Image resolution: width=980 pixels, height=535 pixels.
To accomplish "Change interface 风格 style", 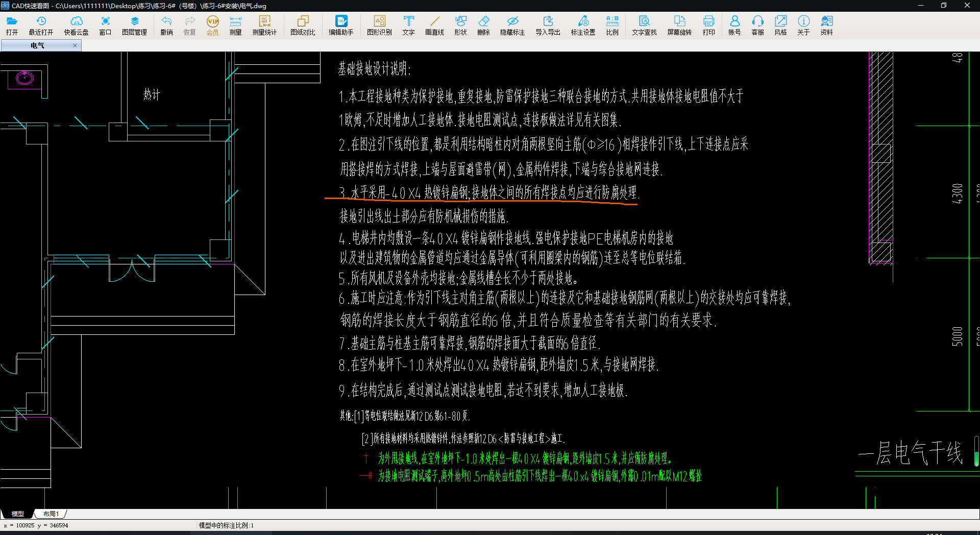I will pyautogui.click(x=780, y=25).
